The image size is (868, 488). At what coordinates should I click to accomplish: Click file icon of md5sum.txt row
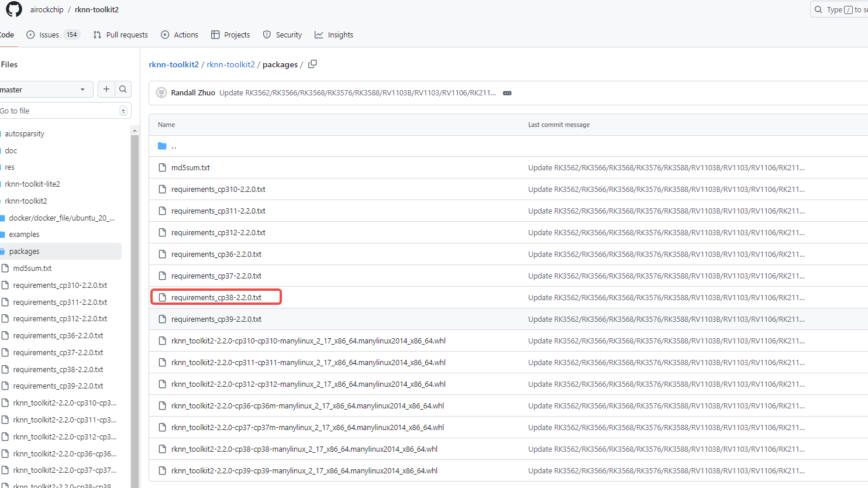click(x=163, y=167)
